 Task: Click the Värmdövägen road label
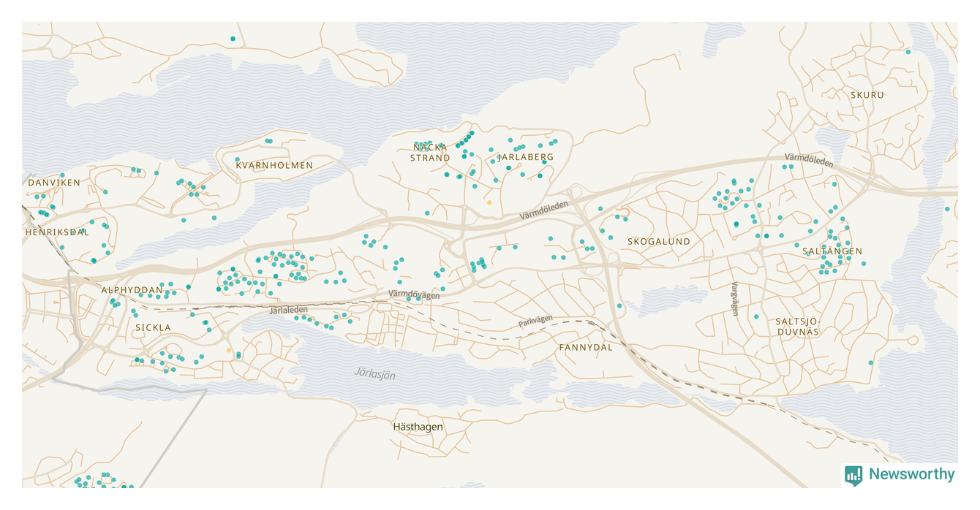coord(414,294)
